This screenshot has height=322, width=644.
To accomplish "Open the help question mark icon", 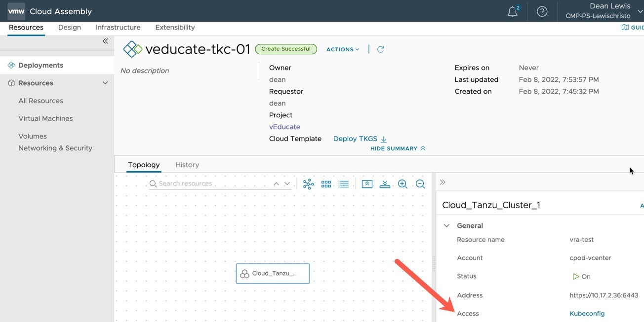I will (542, 11).
